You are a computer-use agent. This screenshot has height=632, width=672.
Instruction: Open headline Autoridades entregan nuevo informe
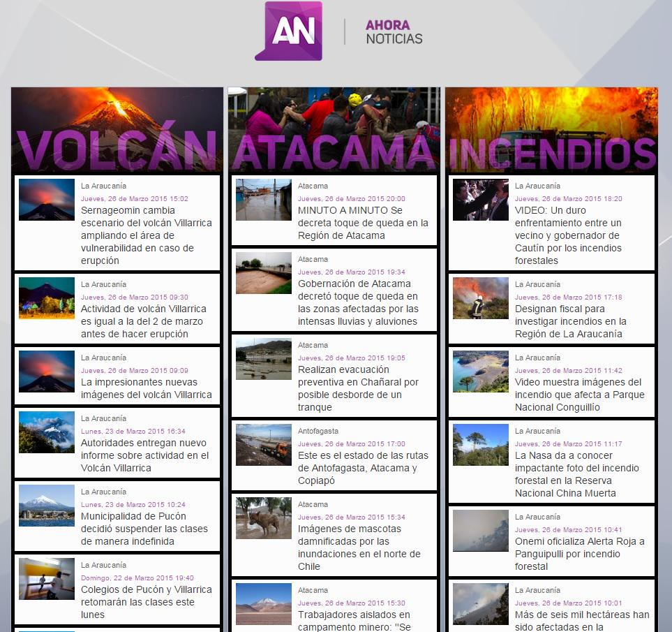pyautogui.click(x=145, y=455)
